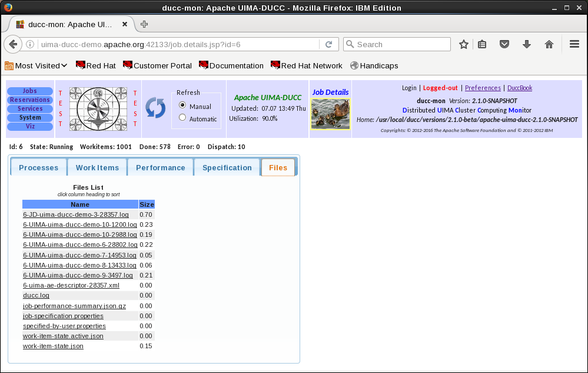Click the browser back arrow button
The image size is (588, 373).
13,44
